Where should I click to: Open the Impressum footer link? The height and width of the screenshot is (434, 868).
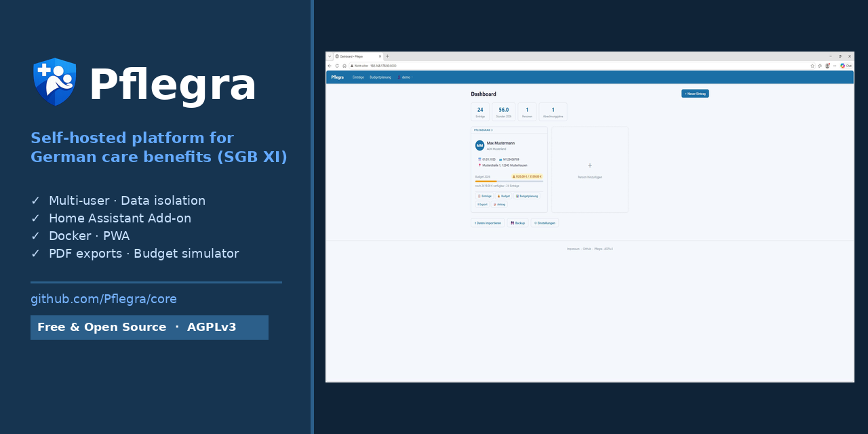coord(574,249)
